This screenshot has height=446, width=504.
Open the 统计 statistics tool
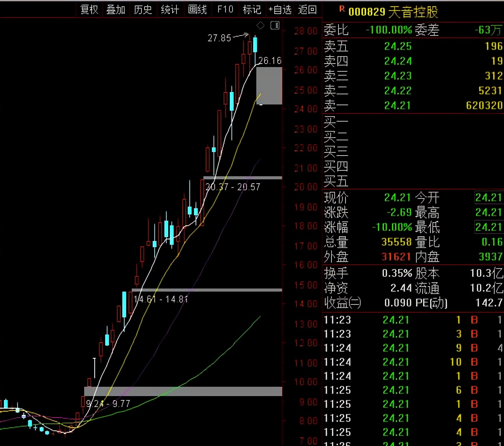[170, 9]
